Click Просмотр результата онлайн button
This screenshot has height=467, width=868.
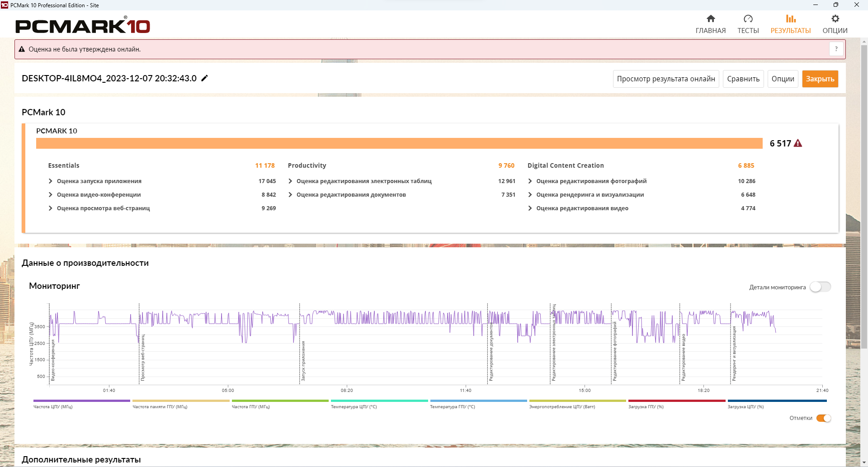(666, 79)
